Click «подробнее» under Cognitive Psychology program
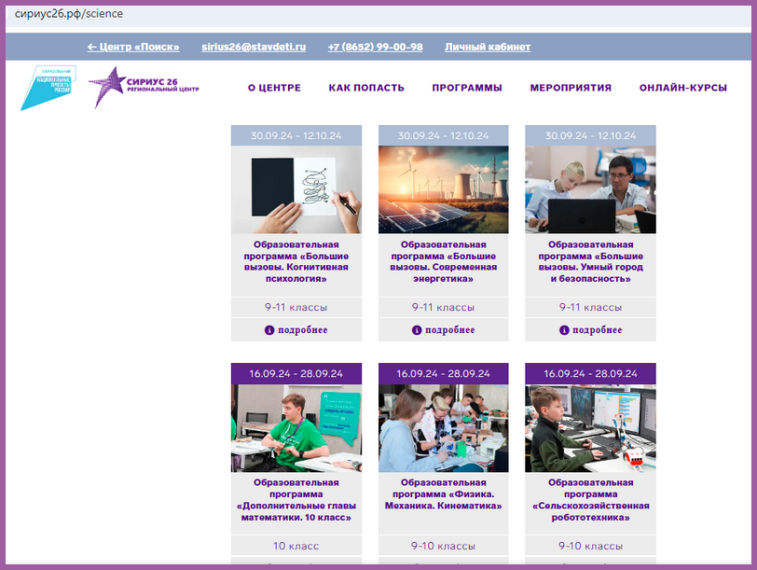Image resolution: width=757 pixels, height=570 pixels. pyautogui.click(x=303, y=330)
